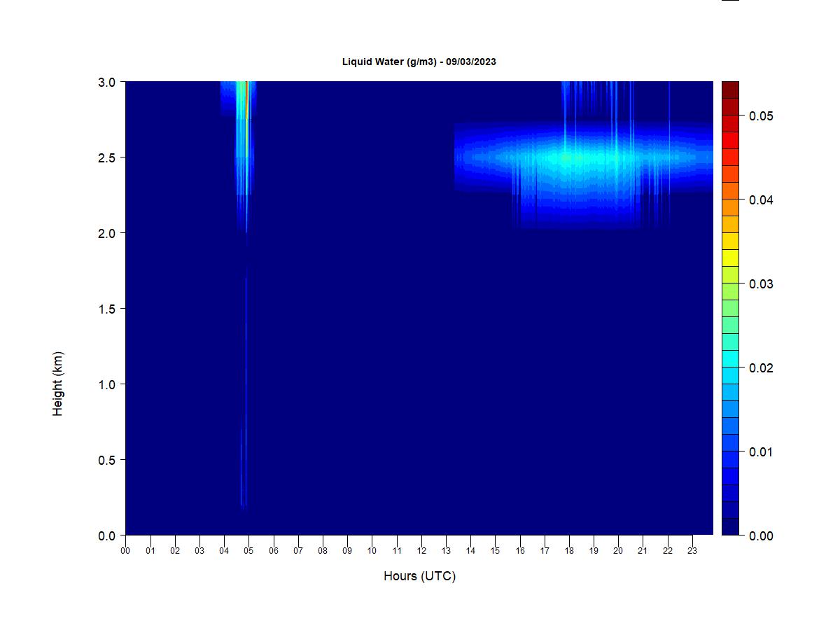Click the 1.0 height tick label
Viewport: 840px width, 630px height.
point(106,384)
